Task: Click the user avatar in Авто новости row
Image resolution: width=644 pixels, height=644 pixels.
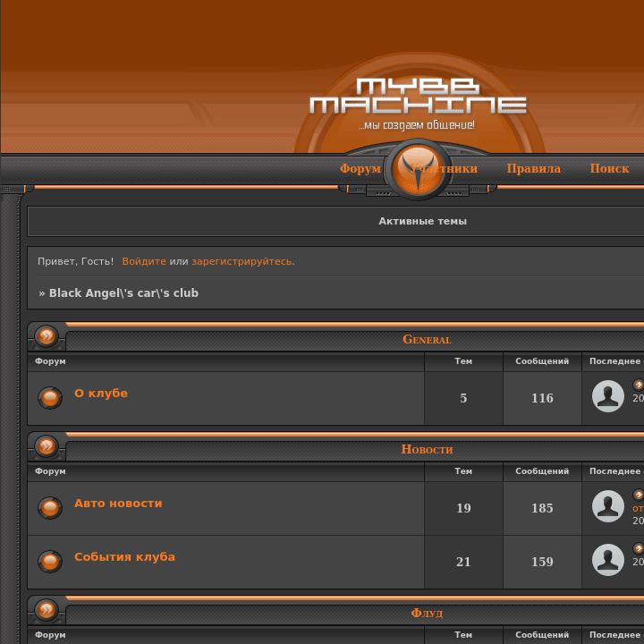Action: 608,506
